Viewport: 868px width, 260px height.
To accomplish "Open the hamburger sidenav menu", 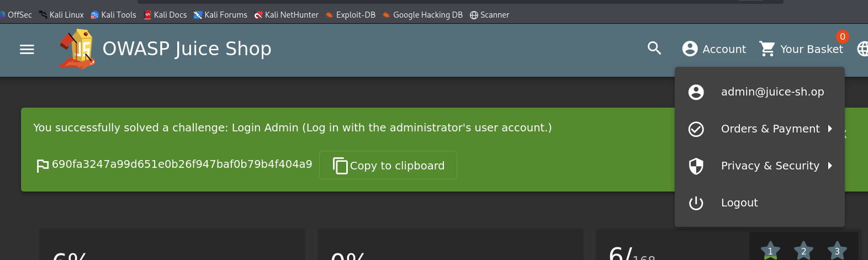I will point(27,49).
